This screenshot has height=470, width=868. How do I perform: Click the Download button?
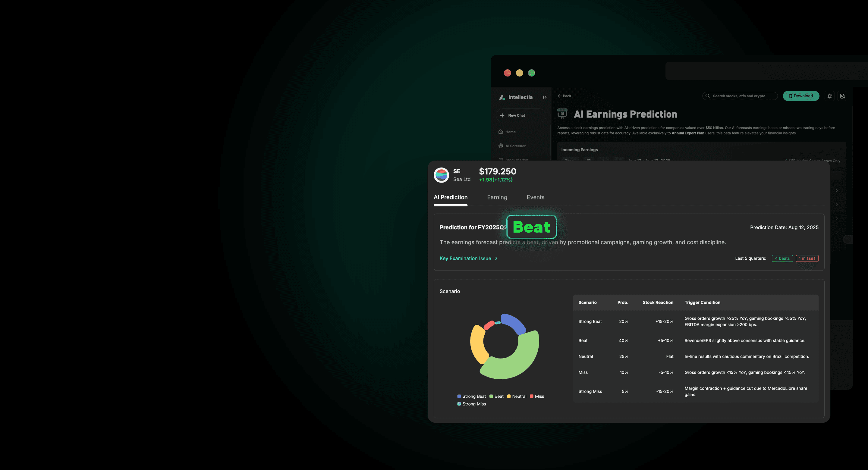pyautogui.click(x=801, y=96)
